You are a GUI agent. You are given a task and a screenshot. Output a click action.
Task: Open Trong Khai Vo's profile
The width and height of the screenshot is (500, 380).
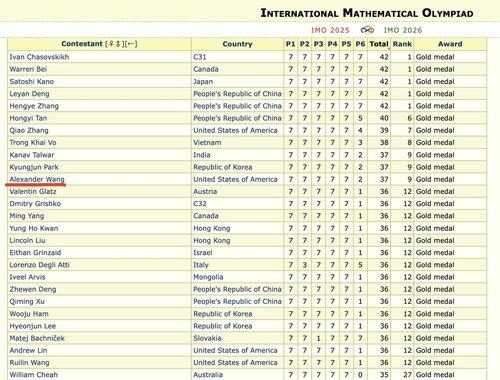pyautogui.click(x=33, y=143)
